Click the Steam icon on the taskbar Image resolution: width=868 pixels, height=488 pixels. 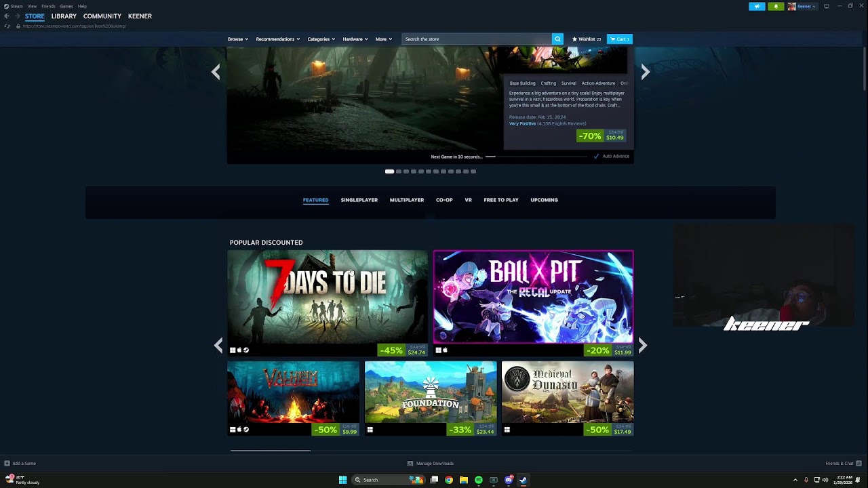(x=524, y=480)
